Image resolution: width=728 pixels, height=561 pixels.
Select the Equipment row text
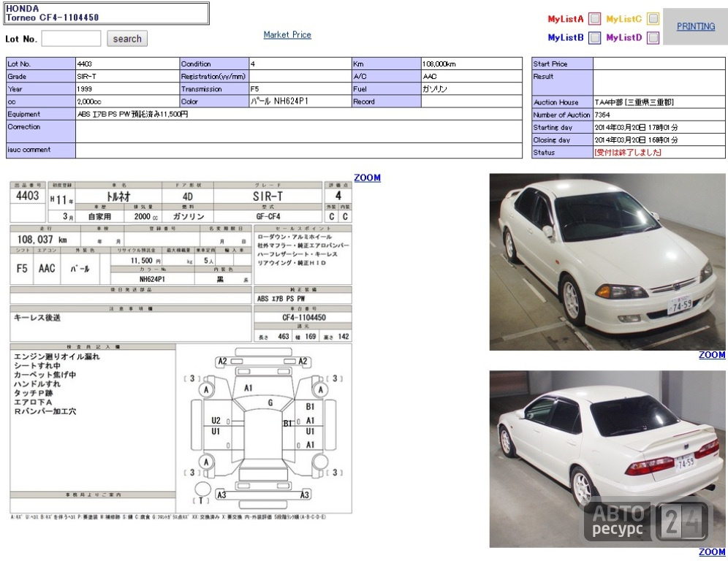132,114
